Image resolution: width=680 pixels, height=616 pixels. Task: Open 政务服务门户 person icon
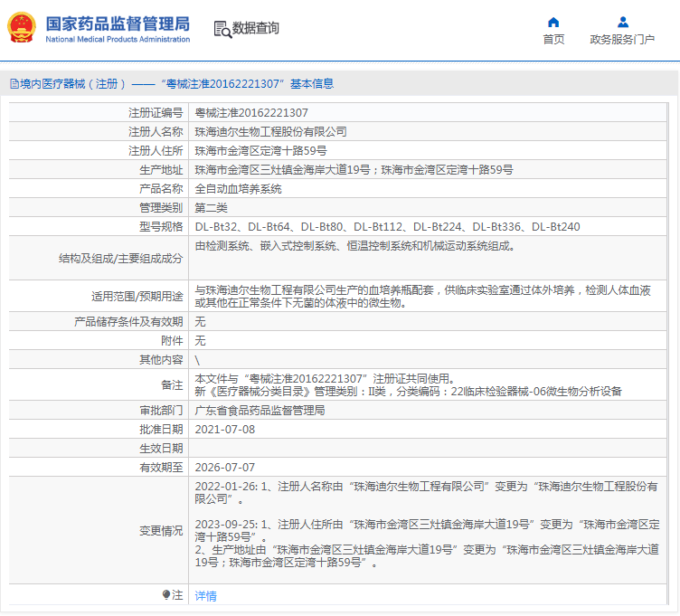click(x=623, y=22)
